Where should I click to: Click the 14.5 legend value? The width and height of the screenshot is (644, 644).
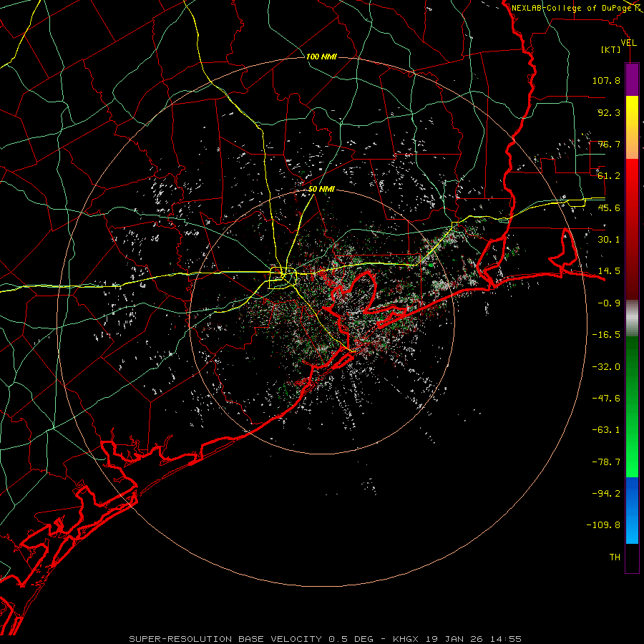point(609,271)
